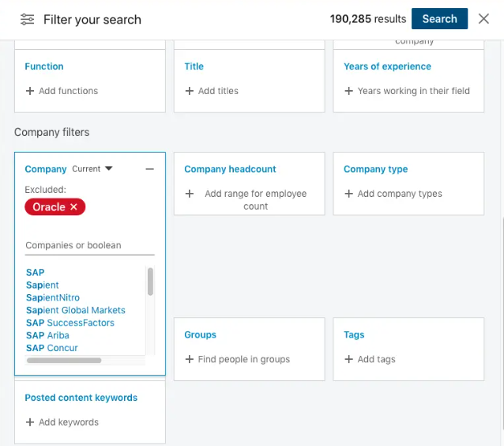Select Sapient from company suggestions
Screen dimensions: 504x446
pos(43,285)
